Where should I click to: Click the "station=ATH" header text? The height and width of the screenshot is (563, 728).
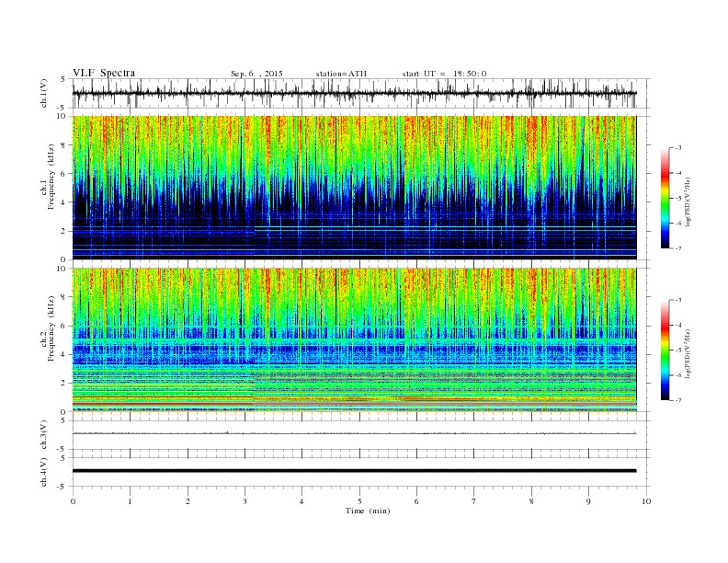pos(341,74)
